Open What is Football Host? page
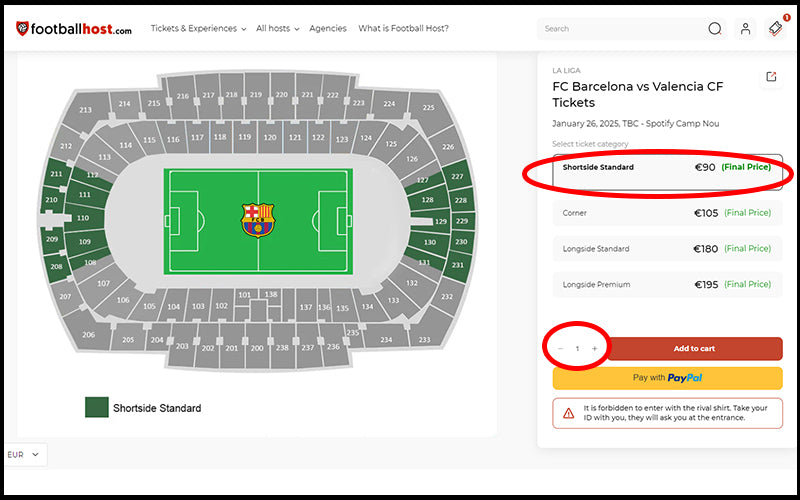This screenshot has height=500, width=800. point(403,29)
